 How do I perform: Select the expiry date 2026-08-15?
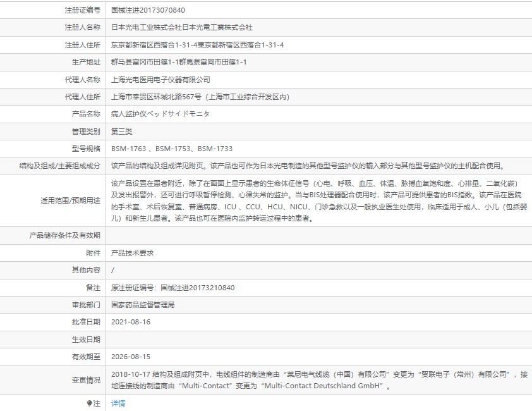[131, 357]
